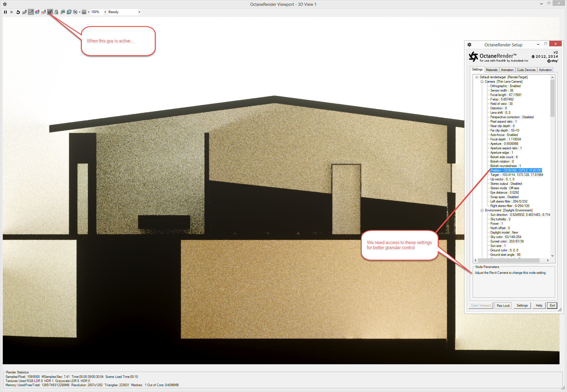Collapse the Camera [Thin Lens Camera] node
The image size is (567, 392).
pos(482,82)
